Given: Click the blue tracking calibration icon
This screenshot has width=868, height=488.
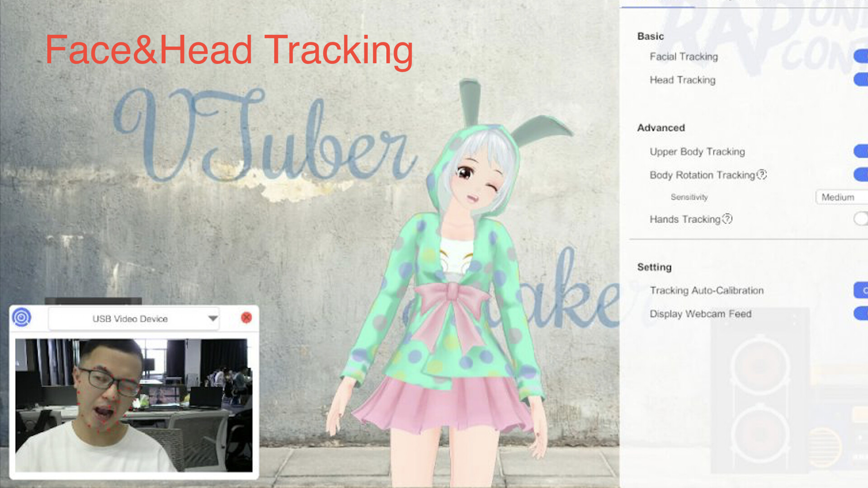Looking at the screenshot, I should click(x=22, y=318).
